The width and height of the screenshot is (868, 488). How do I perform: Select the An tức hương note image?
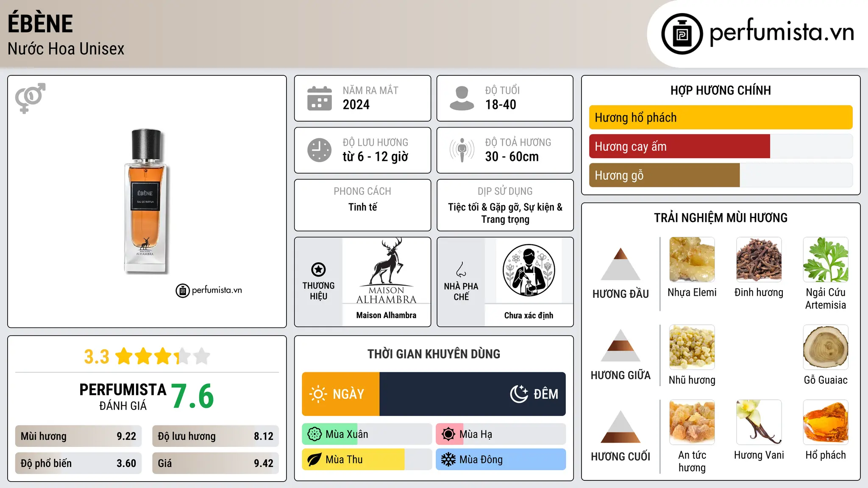pos(692,422)
